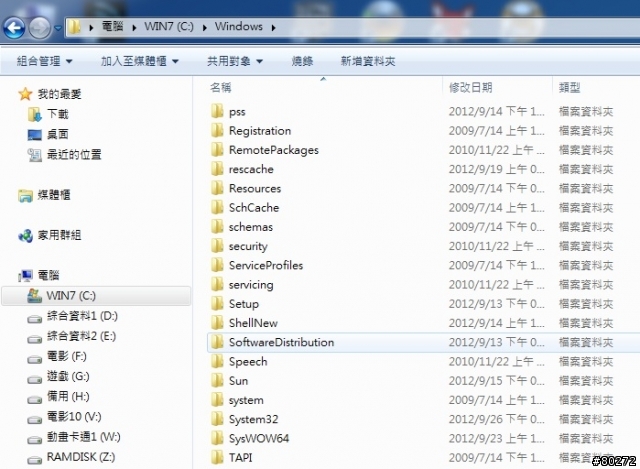Click the folder icon in address bar
The width and height of the screenshot is (640, 469).
point(74,27)
